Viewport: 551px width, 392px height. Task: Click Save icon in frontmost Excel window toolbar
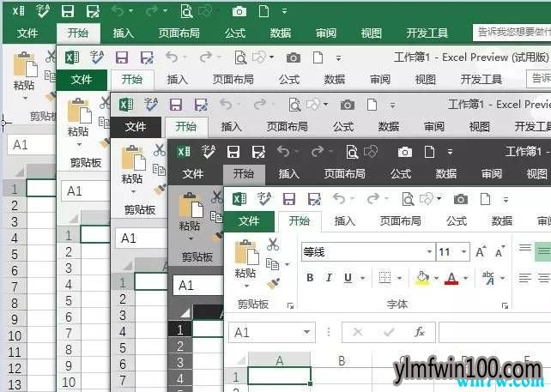[289, 200]
